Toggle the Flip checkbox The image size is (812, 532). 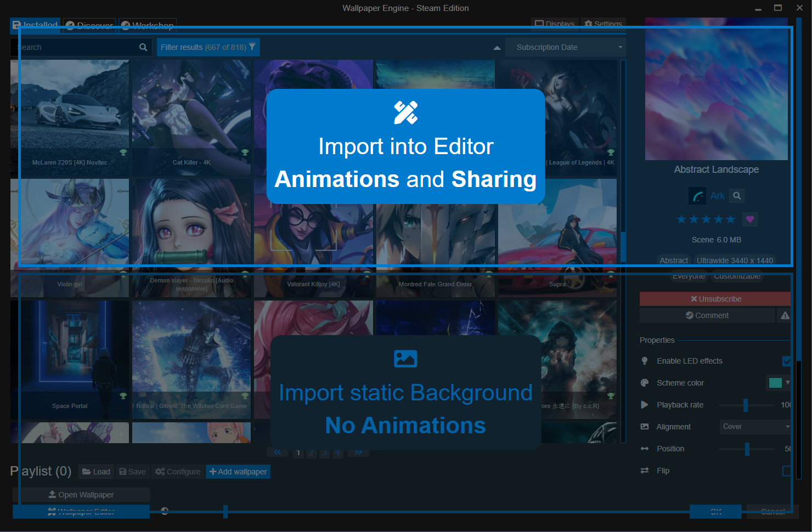(787, 471)
